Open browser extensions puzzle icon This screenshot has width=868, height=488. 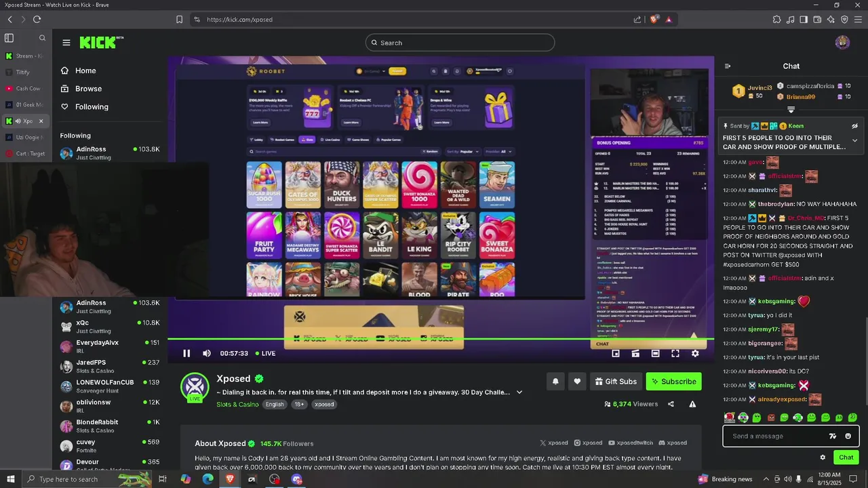click(777, 20)
